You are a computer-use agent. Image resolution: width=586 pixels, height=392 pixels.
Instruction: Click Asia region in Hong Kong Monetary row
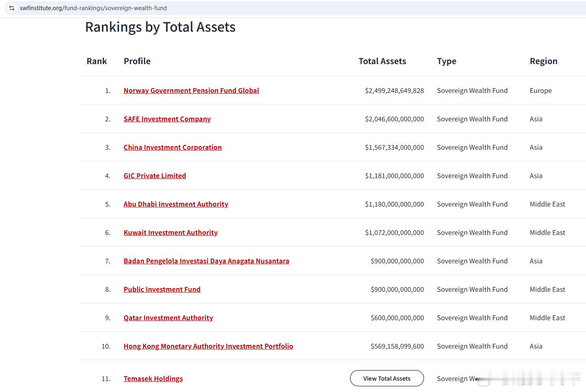[x=536, y=346]
